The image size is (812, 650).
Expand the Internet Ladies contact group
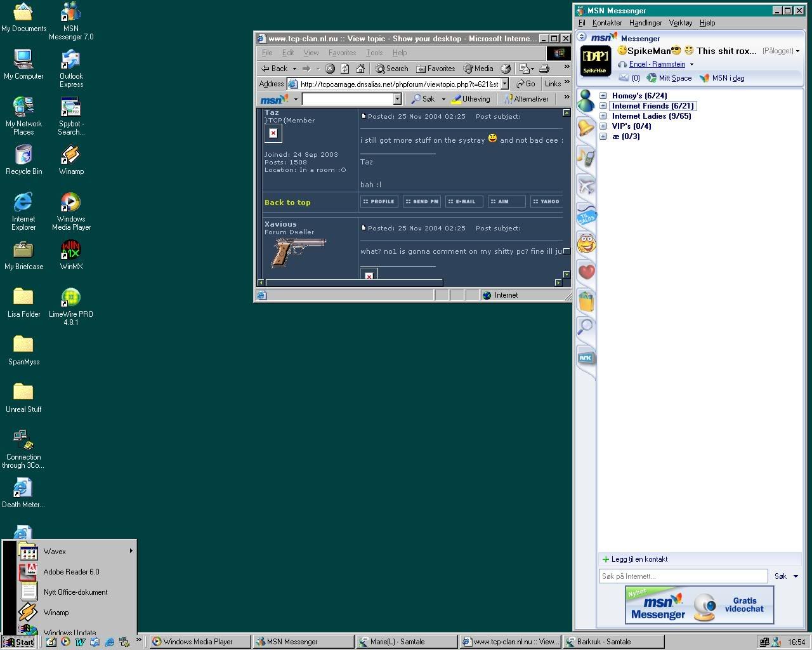(x=603, y=116)
